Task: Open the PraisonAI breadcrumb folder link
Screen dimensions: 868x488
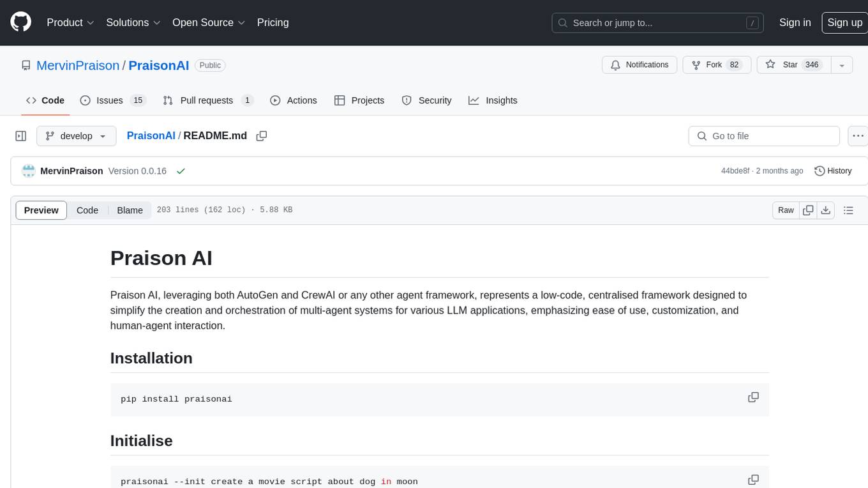Action: click(151, 135)
